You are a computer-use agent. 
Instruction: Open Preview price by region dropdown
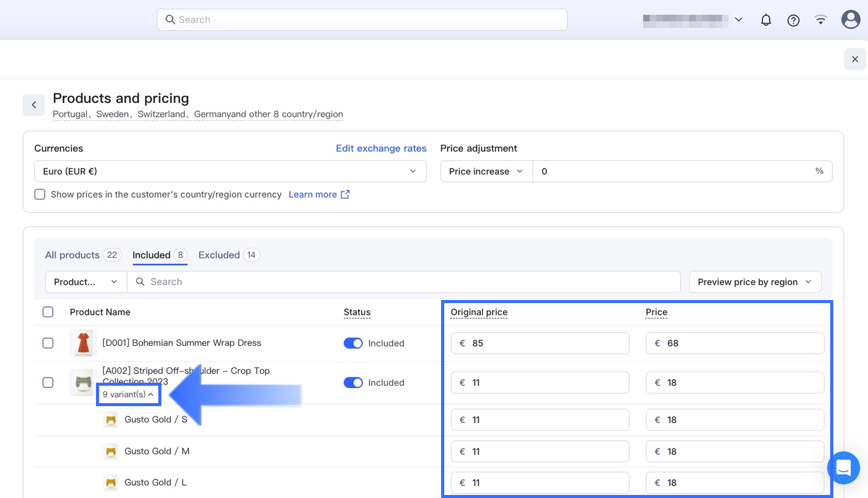click(x=755, y=282)
